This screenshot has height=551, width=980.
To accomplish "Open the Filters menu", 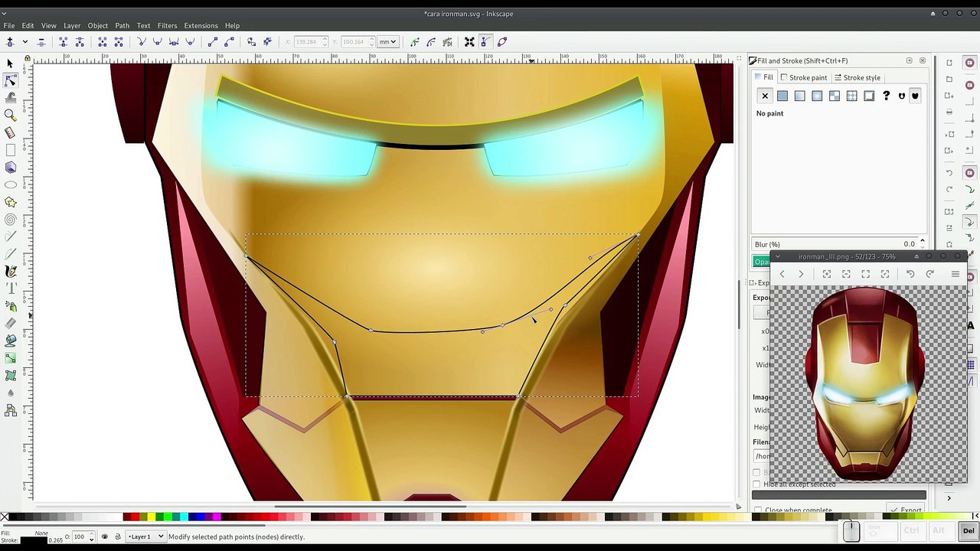I will (167, 25).
